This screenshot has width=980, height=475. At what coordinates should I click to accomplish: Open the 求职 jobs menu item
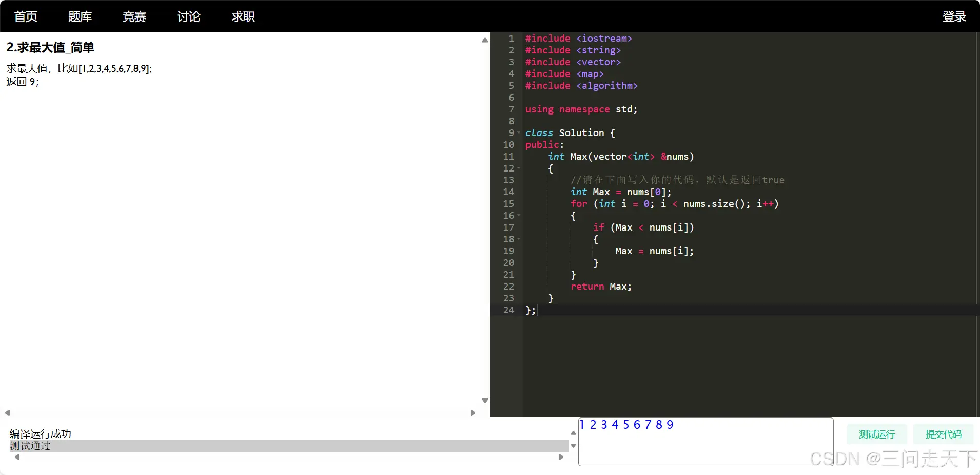pos(243,16)
